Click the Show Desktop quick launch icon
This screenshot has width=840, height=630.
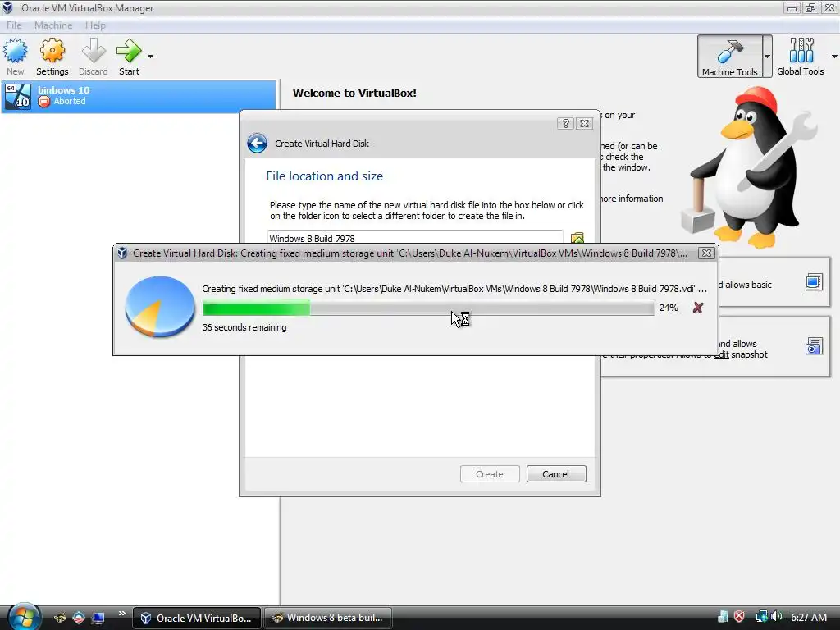98,619
